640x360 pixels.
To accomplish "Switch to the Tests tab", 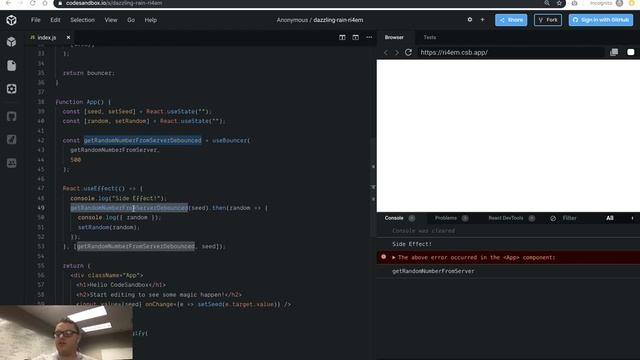I will [x=429, y=37].
